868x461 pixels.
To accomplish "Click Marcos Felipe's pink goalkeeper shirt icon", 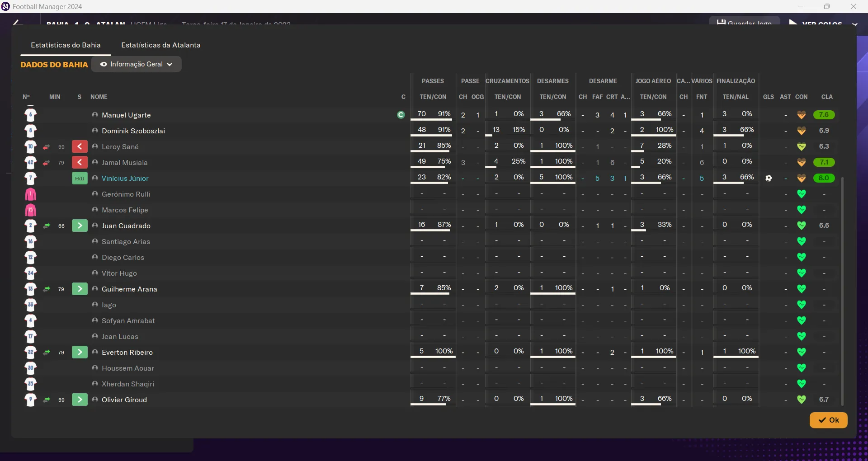I will [30, 210].
